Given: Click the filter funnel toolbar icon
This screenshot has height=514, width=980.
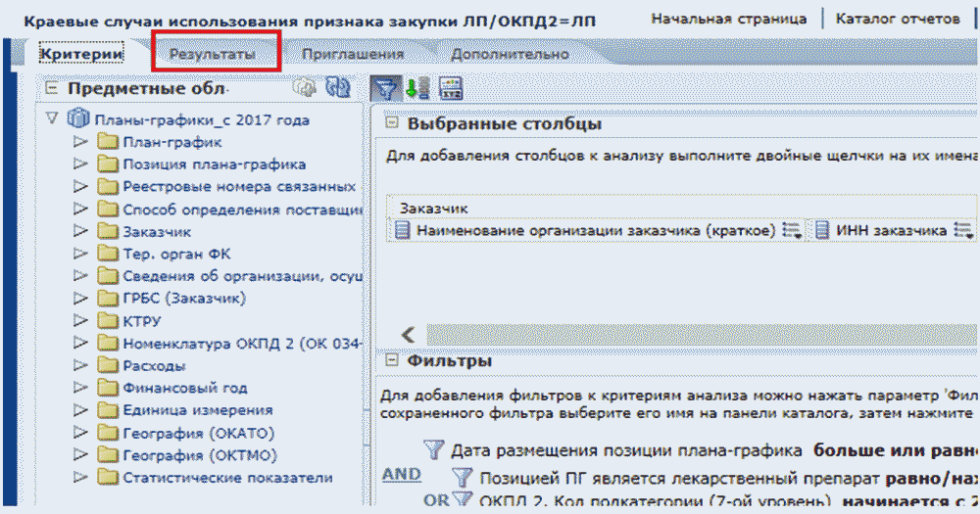Looking at the screenshot, I should [387, 88].
